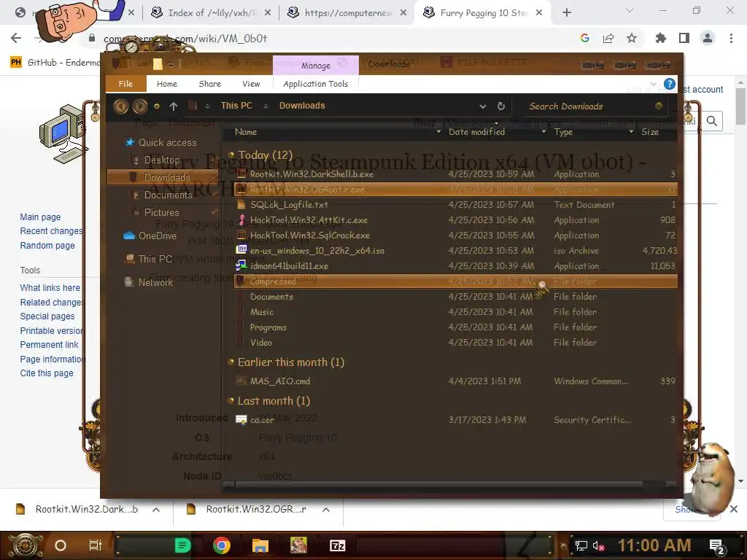Select Desktop in navigation pane
747x560 pixels.
pyautogui.click(x=162, y=160)
